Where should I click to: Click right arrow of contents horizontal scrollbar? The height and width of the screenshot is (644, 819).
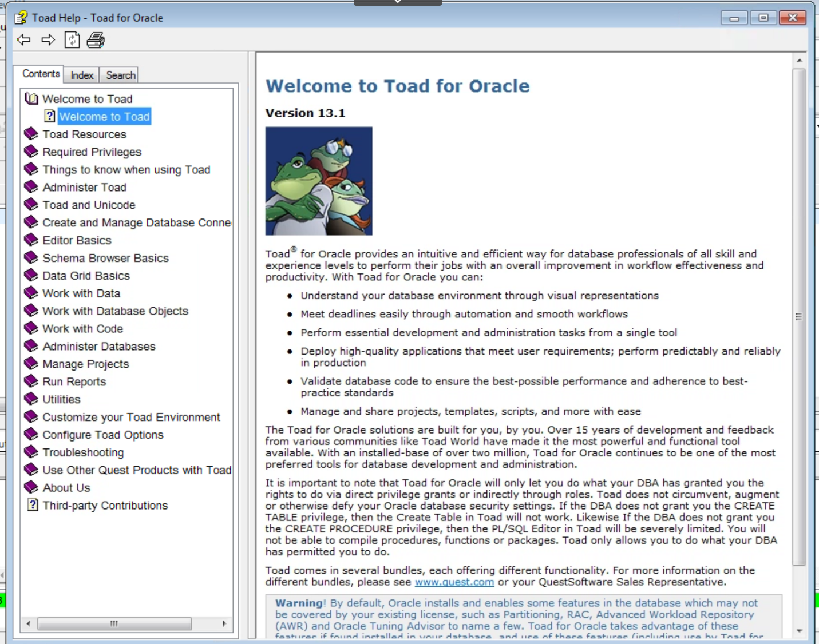coord(224,623)
